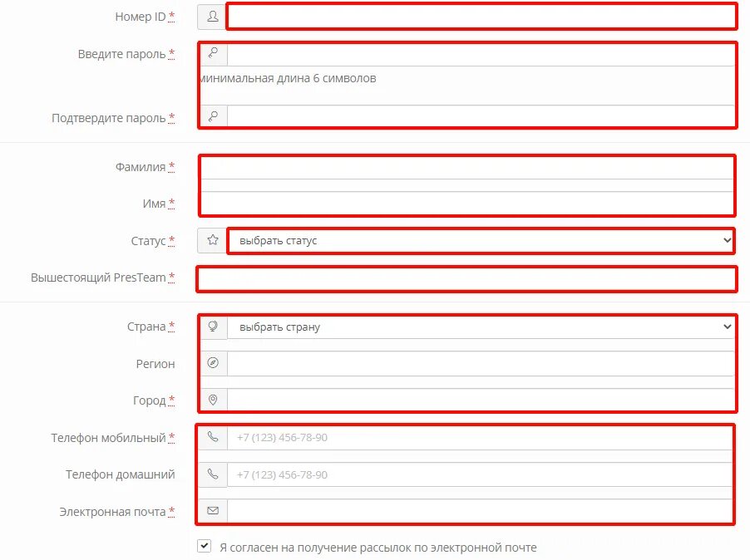Click the Вышестоящий PresTeam label
Image resolution: width=750 pixels, height=560 pixels.
102,278
